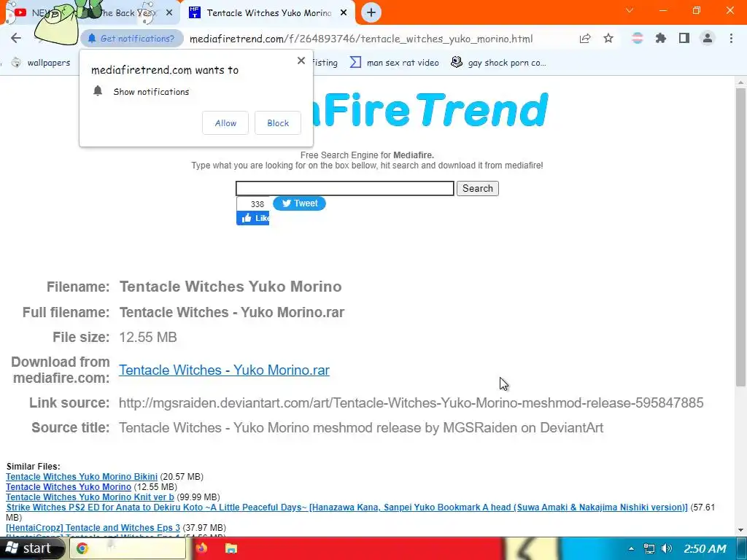Click the Search button
The image size is (747, 560).
[477, 188]
